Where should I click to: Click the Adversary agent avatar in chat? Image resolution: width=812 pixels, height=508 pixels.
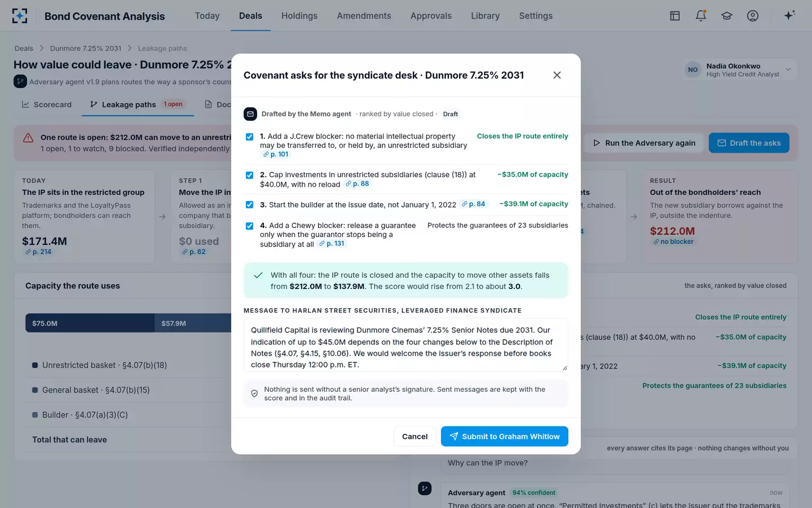coord(425,488)
